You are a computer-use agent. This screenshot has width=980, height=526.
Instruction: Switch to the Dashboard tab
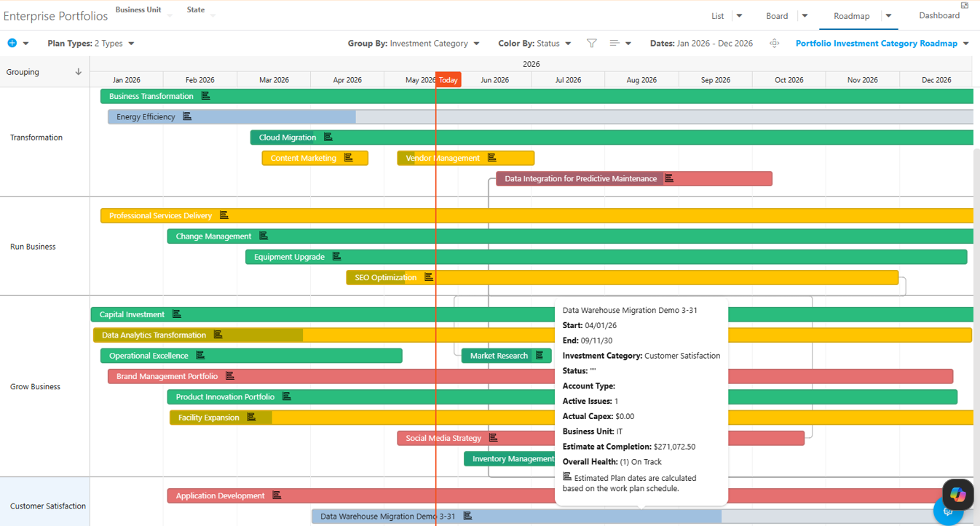[939, 15]
